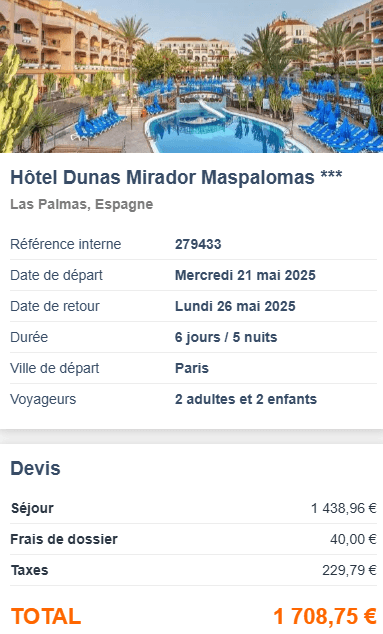Click the return date Lundi 26 mai 2025
The image size is (383, 634).
click(x=235, y=306)
